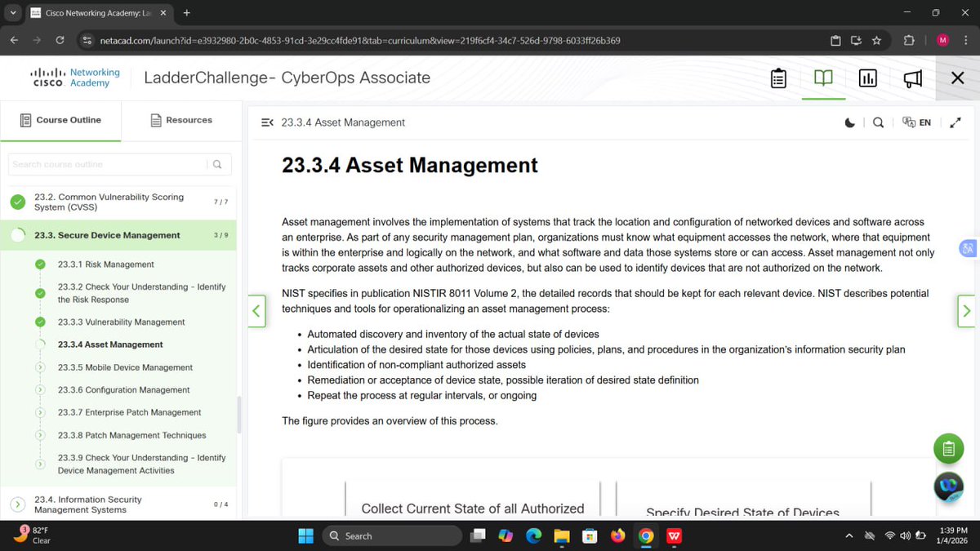This screenshot has width=980, height=551.
Task: Open the weather widget showing 82°F
Action: pyautogui.click(x=33, y=535)
